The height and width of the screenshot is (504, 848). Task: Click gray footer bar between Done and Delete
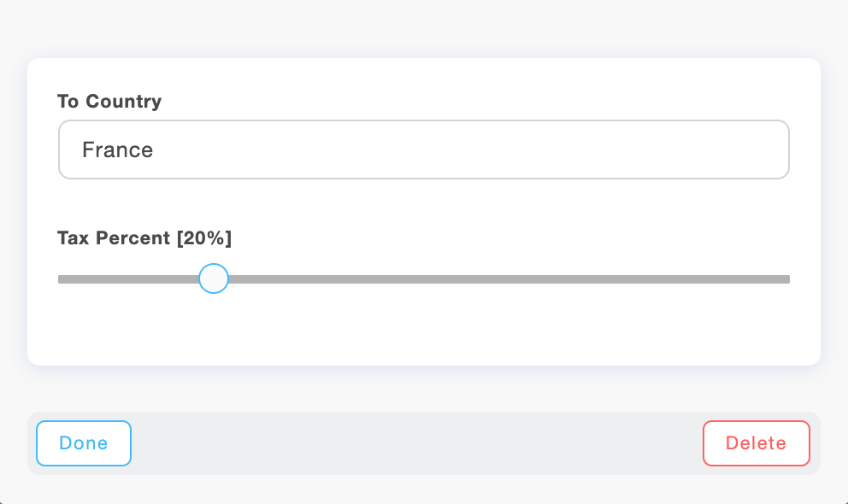417,443
